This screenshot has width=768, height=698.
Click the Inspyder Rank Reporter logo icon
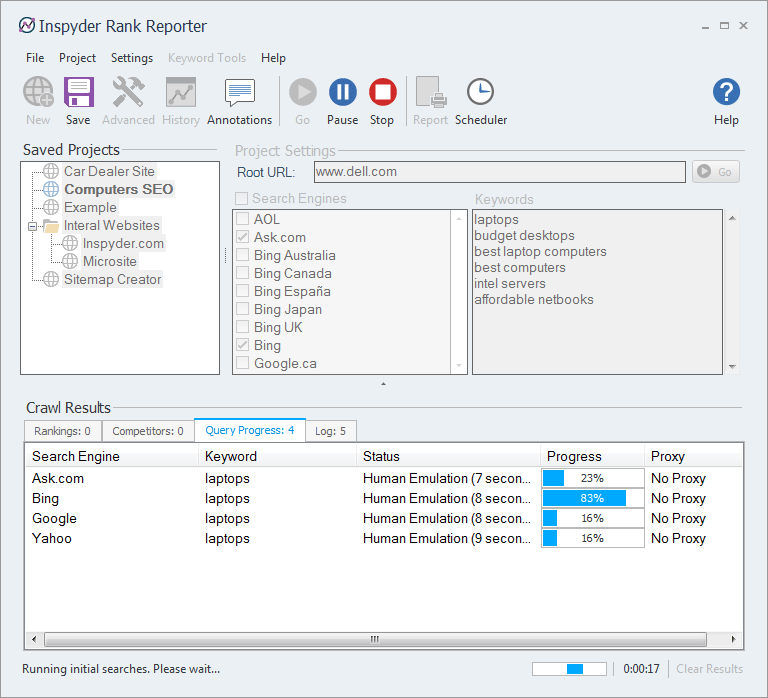click(27, 25)
